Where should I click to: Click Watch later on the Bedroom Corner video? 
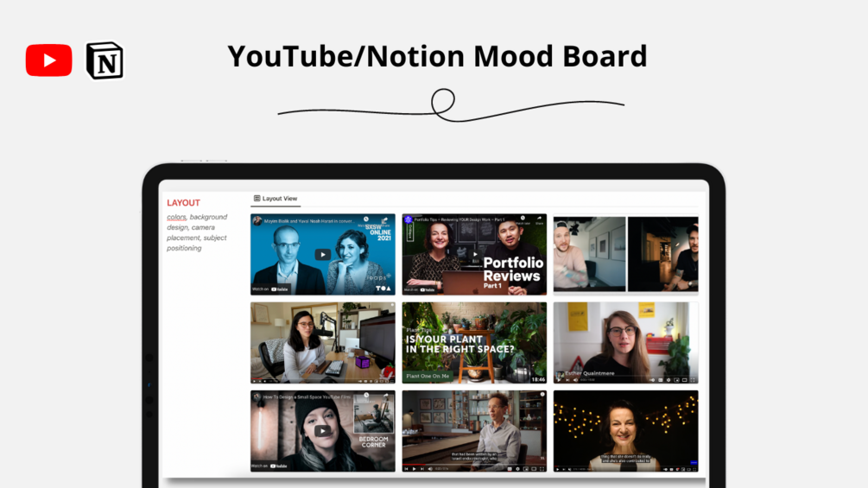366,395
